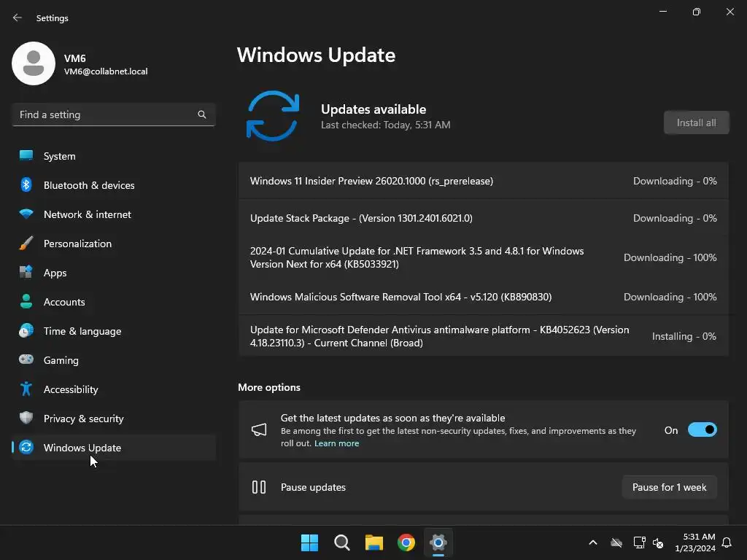The image size is (747, 560).
Task: Click the muted volume tray icon
Action: coord(659,542)
